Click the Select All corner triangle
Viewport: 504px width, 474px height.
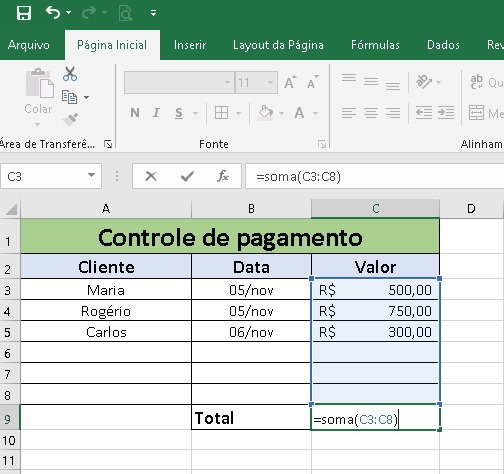[x=11, y=209]
